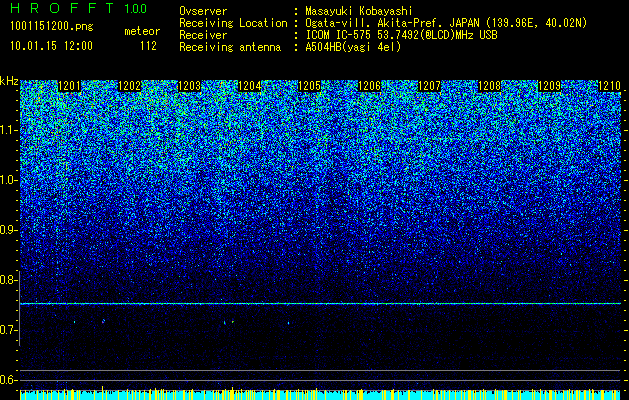
Task: Click the 1205 time marker
Action: point(309,86)
